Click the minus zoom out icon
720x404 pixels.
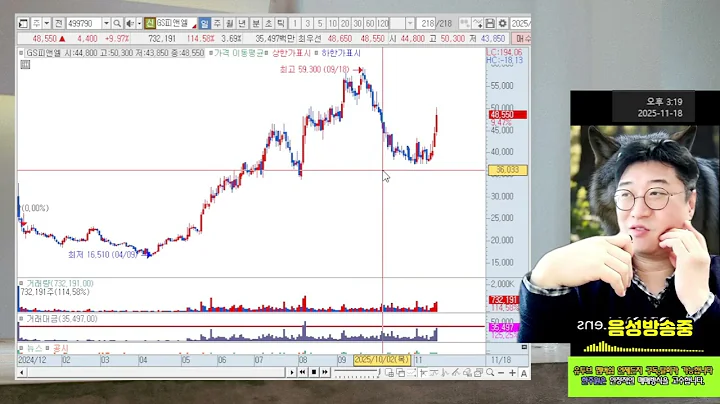click(501, 372)
